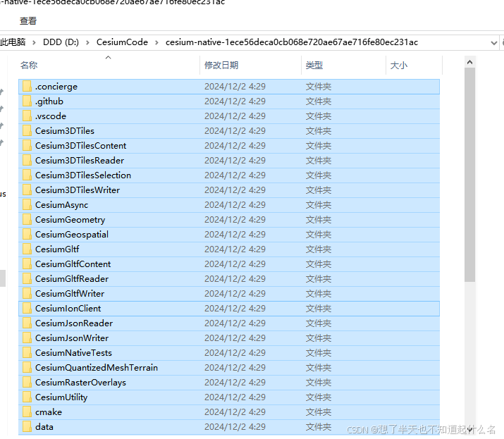Click the CesiumQuantizedMeshTerrain folder icon

[27, 367]
